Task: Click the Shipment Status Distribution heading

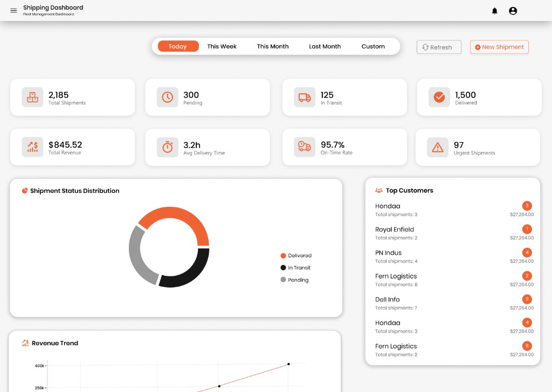Action: [x=74, y=191]
